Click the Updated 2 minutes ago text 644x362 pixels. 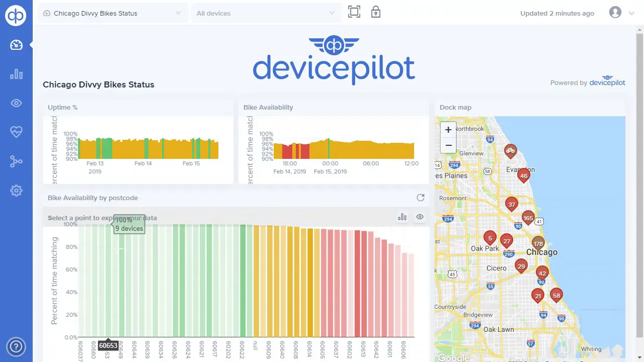[x=557, y=14]
